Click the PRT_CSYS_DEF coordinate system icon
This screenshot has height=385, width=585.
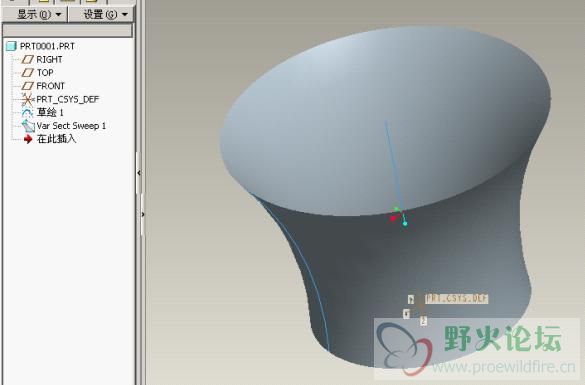(x=27, y=99)
